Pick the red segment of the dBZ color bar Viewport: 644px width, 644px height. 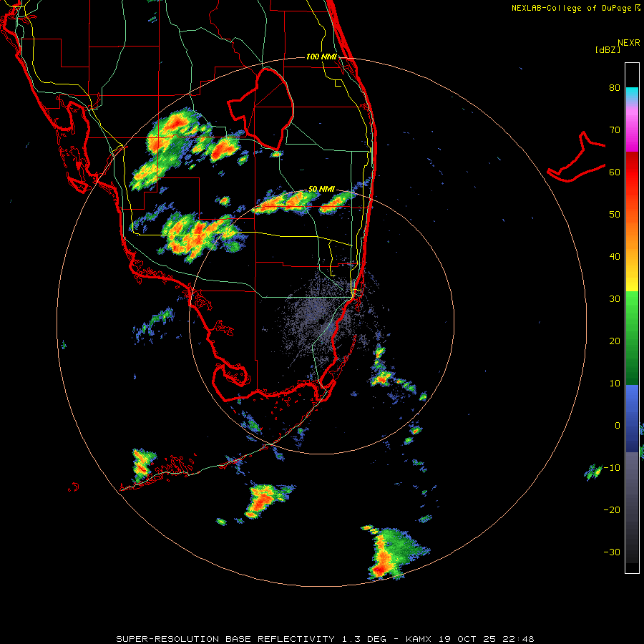pos(632,167)
